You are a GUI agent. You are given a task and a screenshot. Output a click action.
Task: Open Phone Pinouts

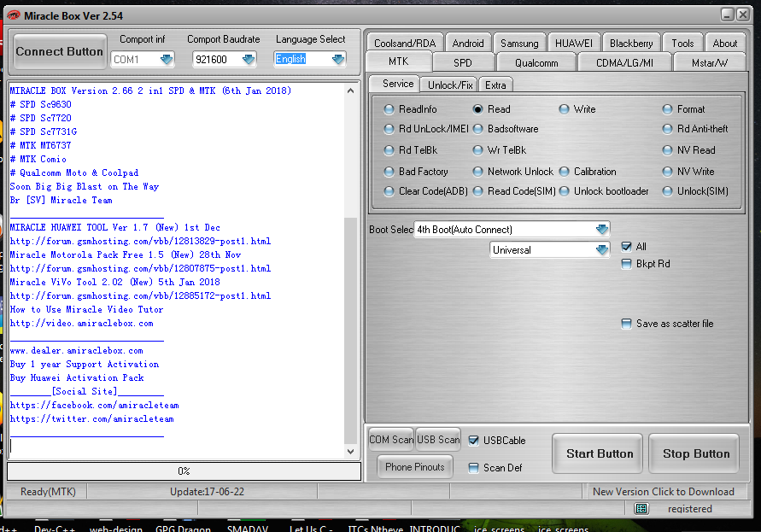click(x=415, y=466)
